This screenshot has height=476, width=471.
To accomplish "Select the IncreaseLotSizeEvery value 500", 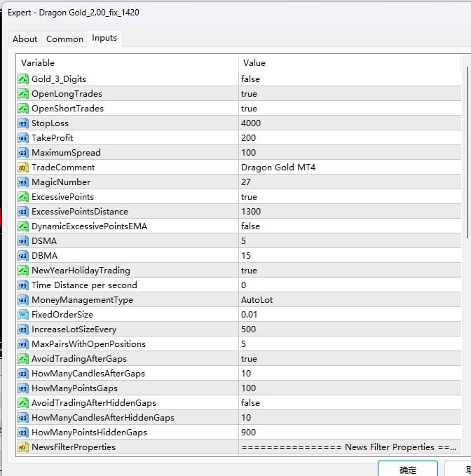I will click(x=248, y=329).
